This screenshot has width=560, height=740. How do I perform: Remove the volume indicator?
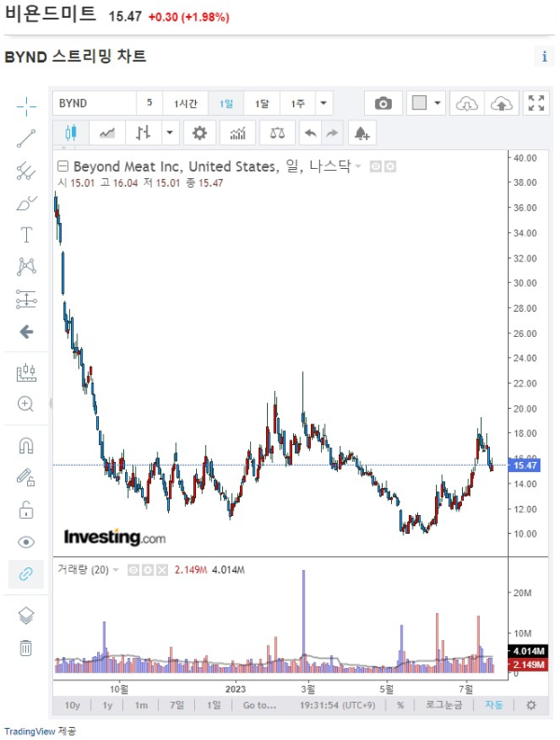pos(162,570)
